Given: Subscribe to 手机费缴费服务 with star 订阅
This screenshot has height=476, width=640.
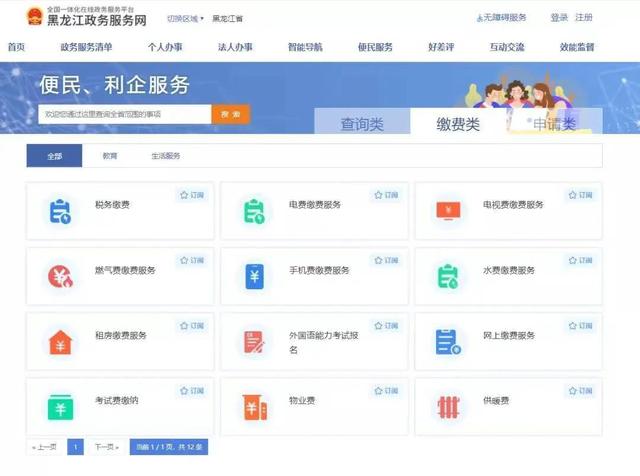Looking at the screenshot, I should coord(386,260).
